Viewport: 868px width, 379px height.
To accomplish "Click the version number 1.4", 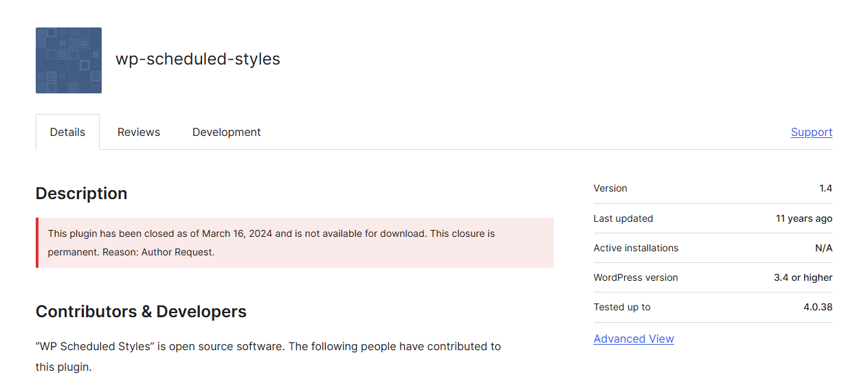I will [x=825, y=188].
